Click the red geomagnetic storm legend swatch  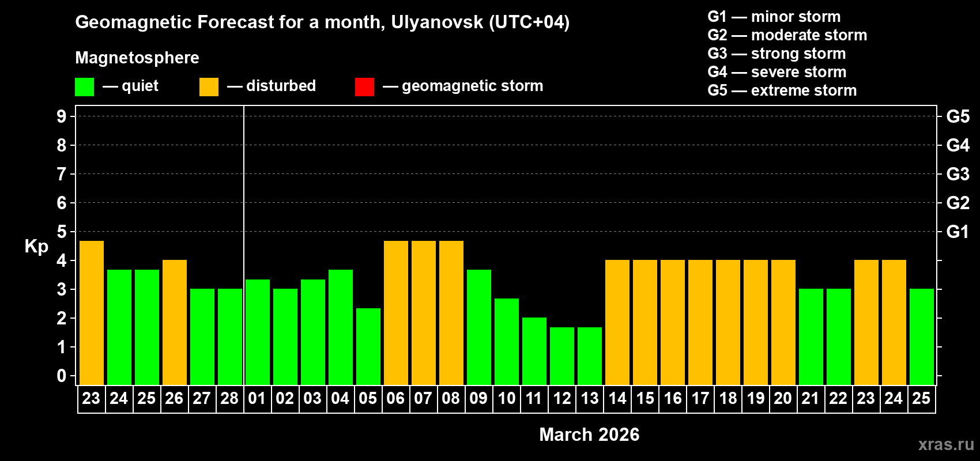click(x=364, y=87)
